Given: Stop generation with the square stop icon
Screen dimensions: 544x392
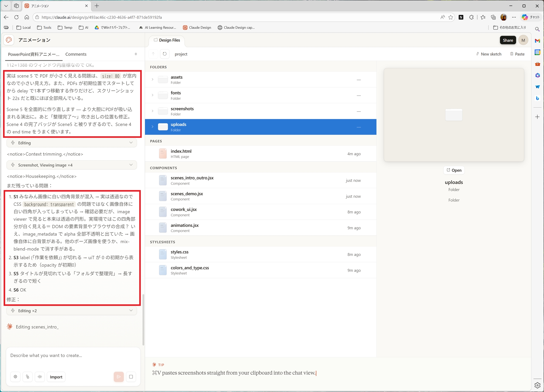Looking at the screenshot, I should pos(131,377).
